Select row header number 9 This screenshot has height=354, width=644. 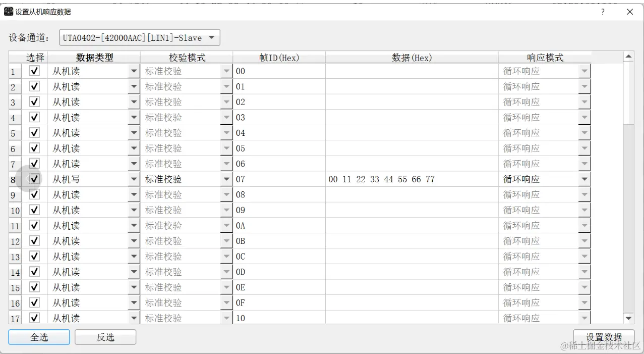[x=15, y=195]
